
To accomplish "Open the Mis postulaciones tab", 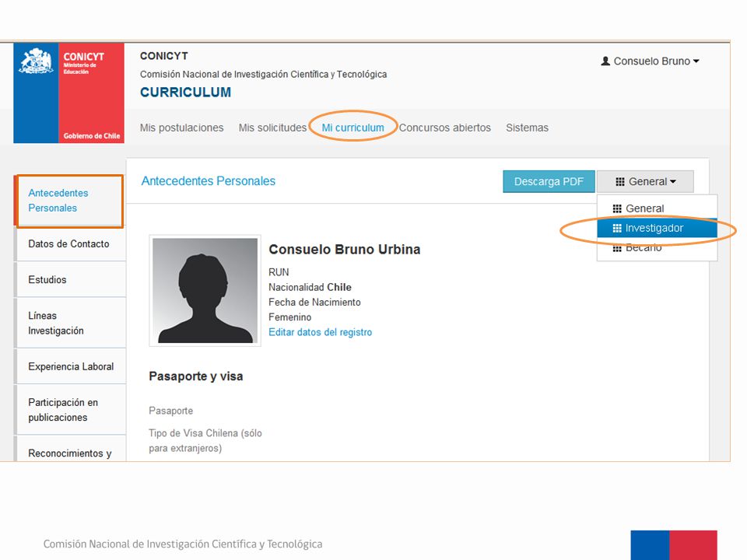I will 181,128.
